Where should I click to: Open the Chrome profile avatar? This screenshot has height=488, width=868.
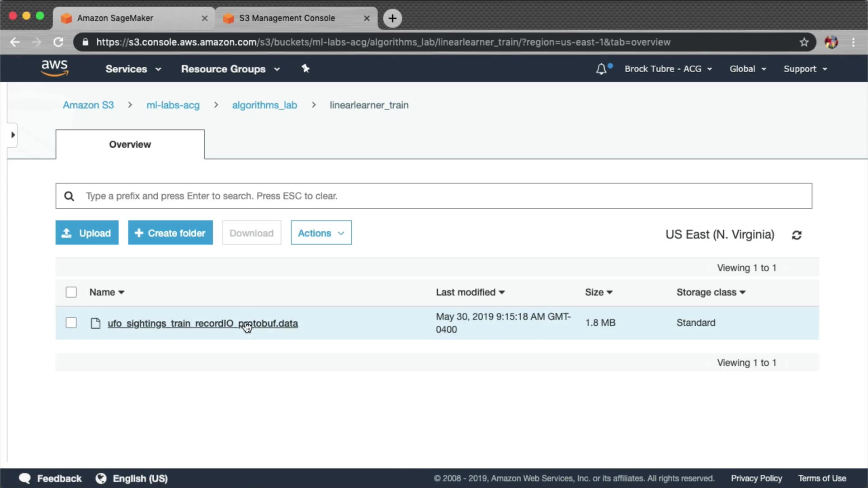click(x=831, y=42)
